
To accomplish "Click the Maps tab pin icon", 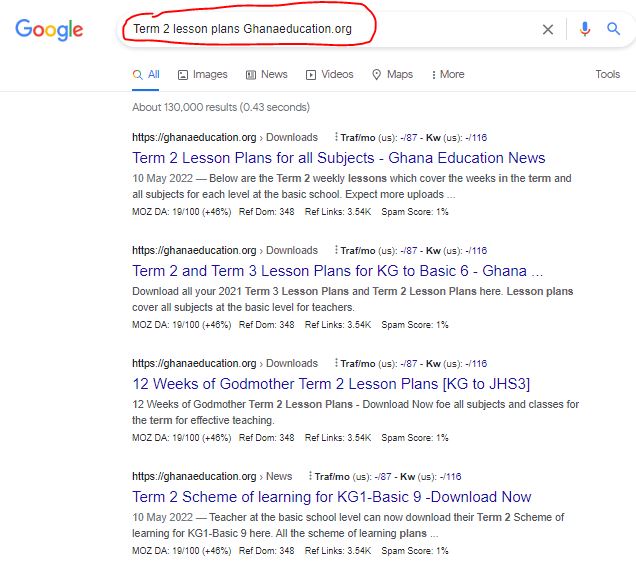I will tap(376, 75).
